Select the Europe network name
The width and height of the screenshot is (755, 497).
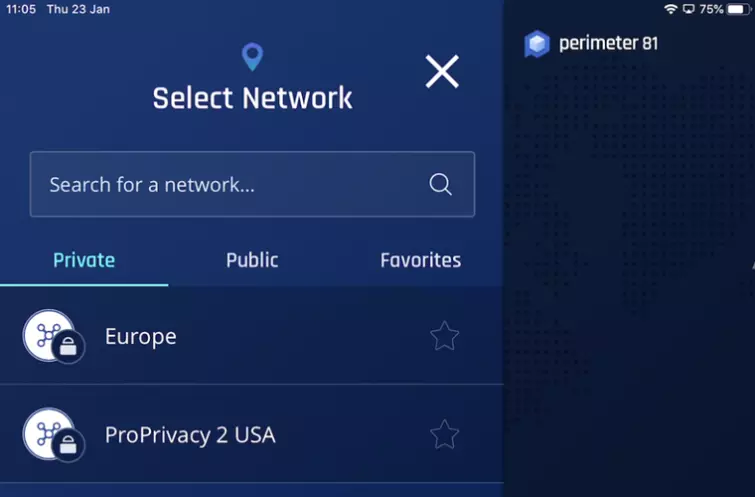click(x=141, y=336)
